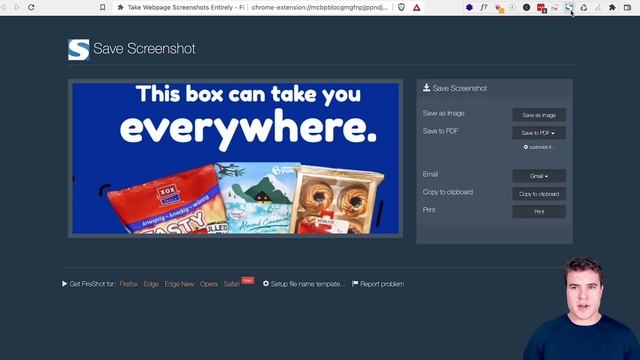Click the dark round extension icon
Screen dimensions: 640x360
pyautogui.click(x=527, y=7)
